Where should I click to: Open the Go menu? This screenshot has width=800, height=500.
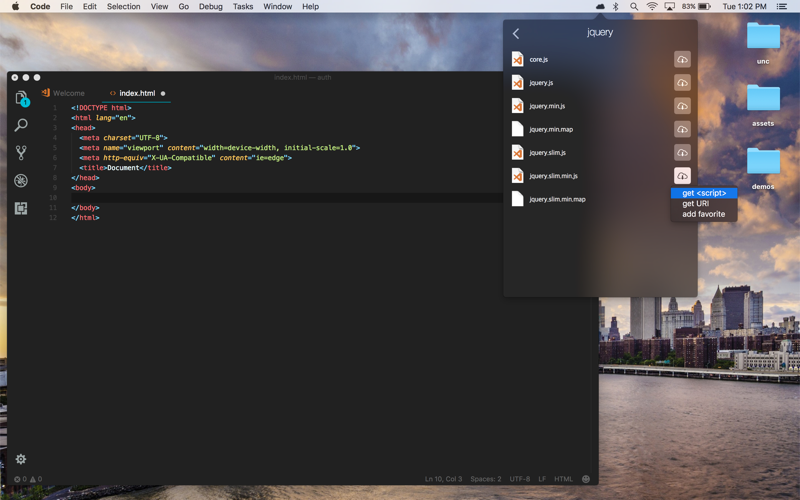[x=184, y=7]
